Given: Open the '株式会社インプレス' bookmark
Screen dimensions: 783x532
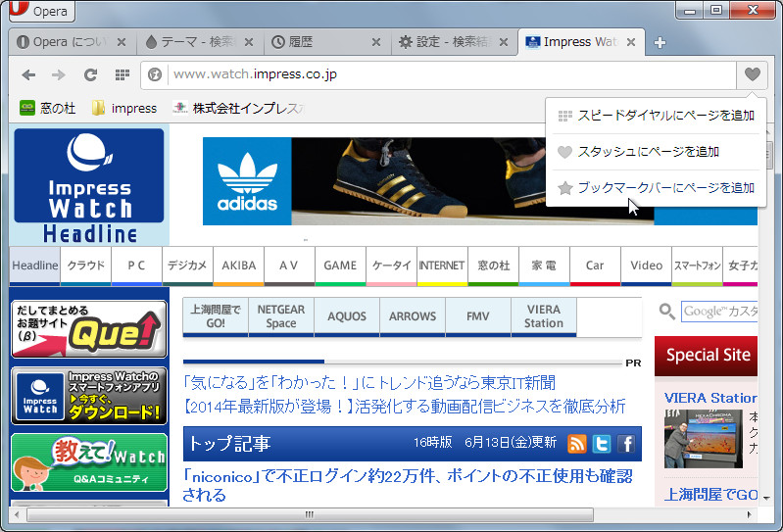Looking at the screenshot, I should click(238, 108).
